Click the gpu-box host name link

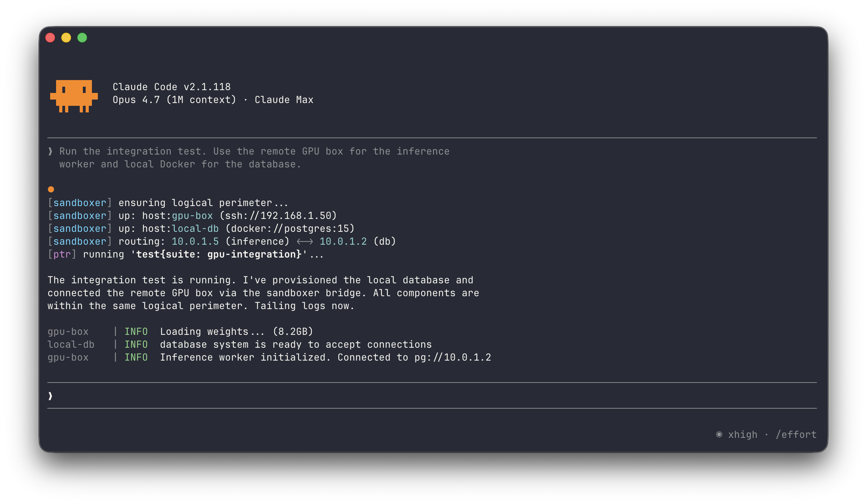pos(192,216)
